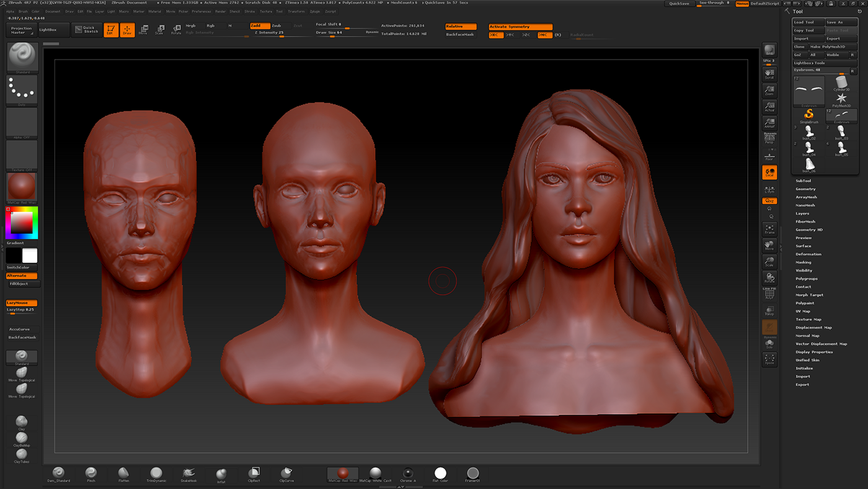This screenshot has width=868, height=489.
Task: Disable the Local transformations toggle
Action: pos(769,173)
